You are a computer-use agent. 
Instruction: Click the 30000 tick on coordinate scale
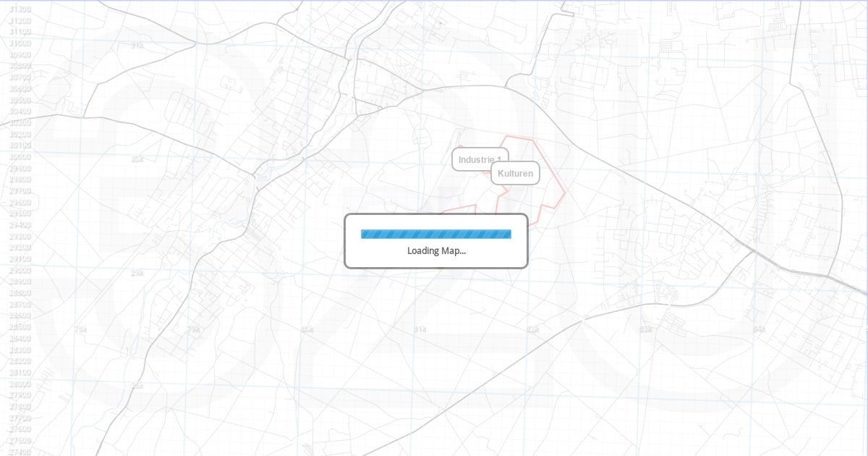[20, 156]
